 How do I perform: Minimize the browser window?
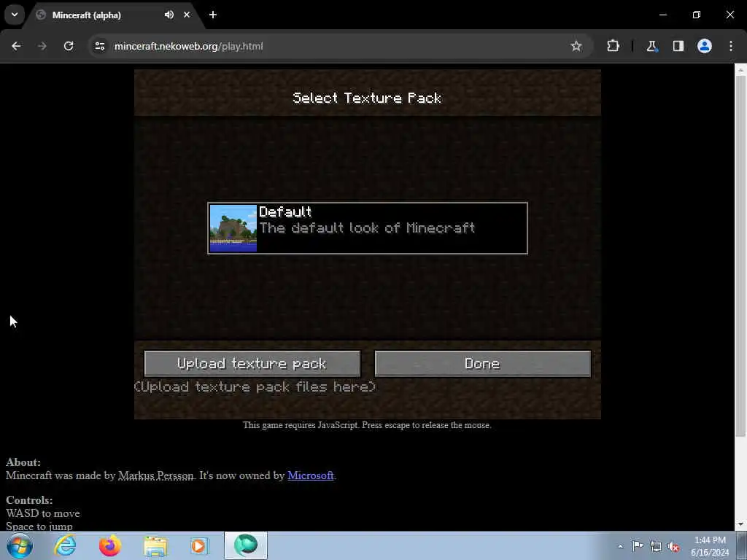tap(662, 15)
